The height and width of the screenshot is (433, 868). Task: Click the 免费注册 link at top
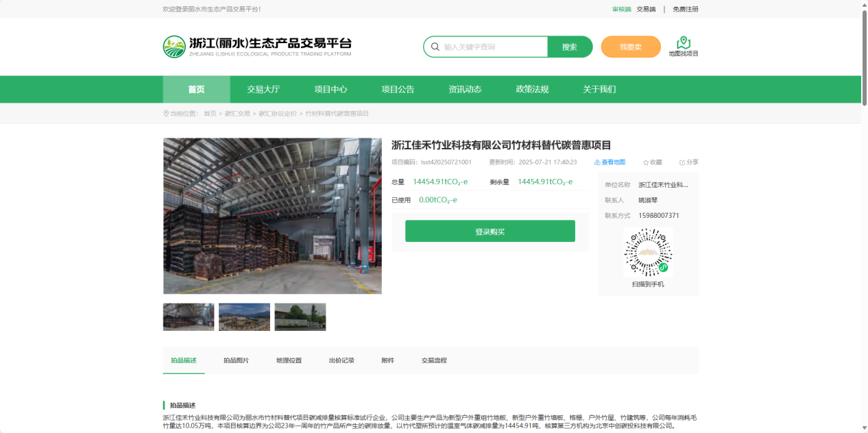pyautogui.click(x=685, y=10)
